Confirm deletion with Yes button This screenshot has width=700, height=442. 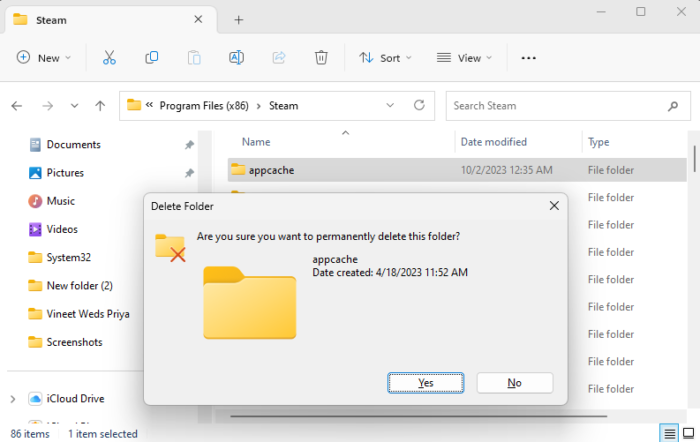click(425, 383)
